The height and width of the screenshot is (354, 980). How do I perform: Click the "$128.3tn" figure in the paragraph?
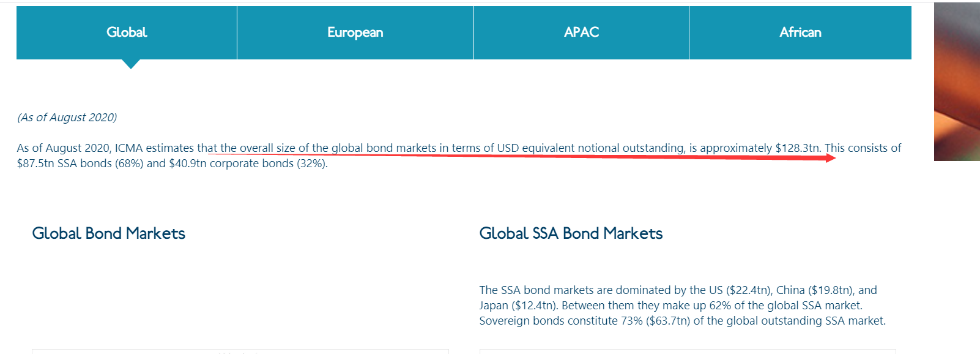797,148
